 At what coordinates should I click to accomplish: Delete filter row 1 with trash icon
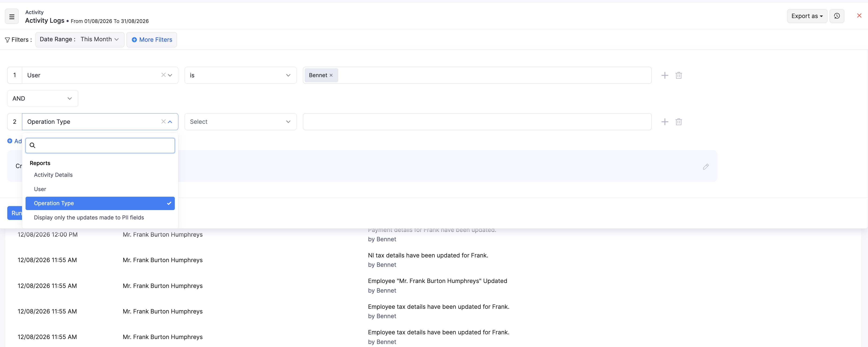click(678, 75)
